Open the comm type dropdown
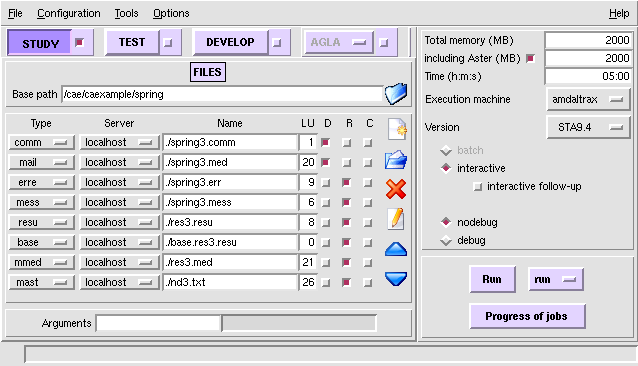638x366 pixels. 42,142
